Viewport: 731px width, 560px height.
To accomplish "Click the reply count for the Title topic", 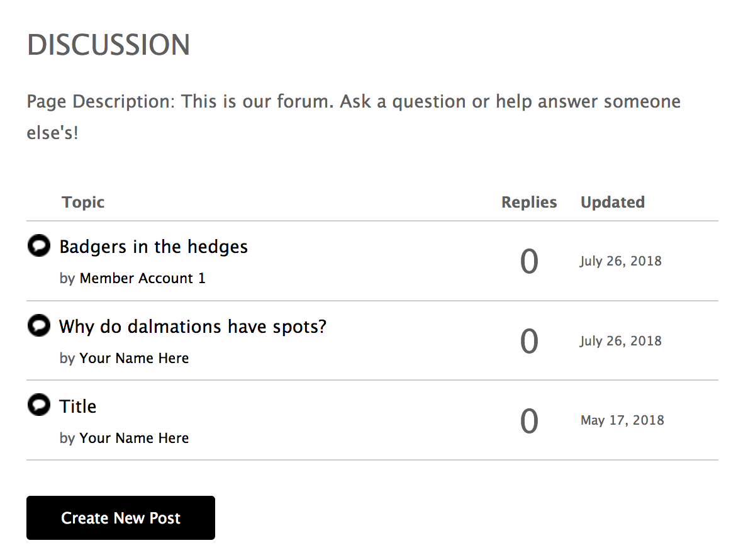I will (x=529, y=421).
